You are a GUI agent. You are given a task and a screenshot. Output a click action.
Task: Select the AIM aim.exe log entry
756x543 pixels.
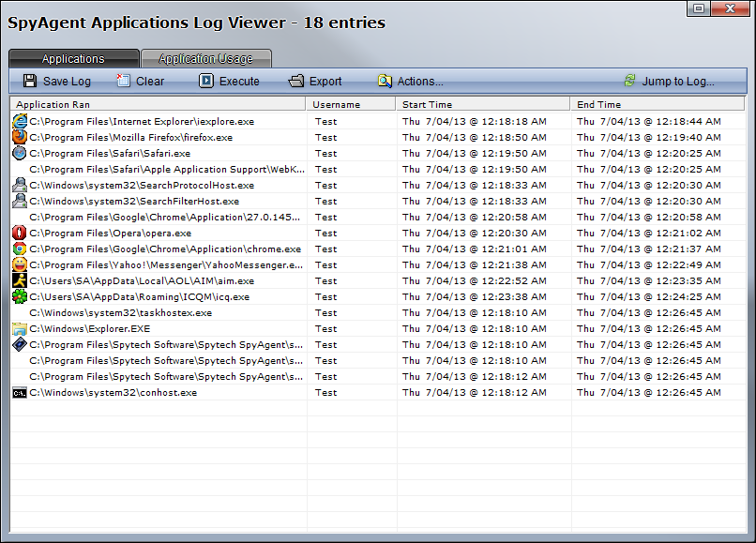point(141,281)
